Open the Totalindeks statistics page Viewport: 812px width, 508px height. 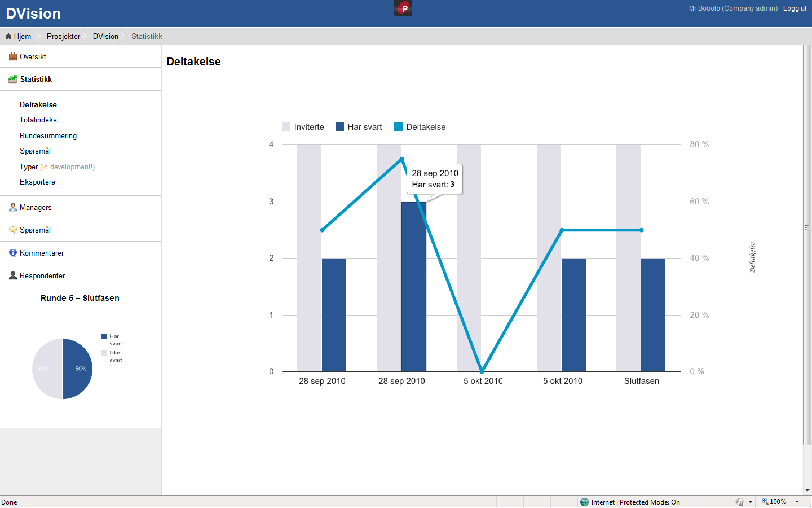pyautogui.click(x=38, y=120)
